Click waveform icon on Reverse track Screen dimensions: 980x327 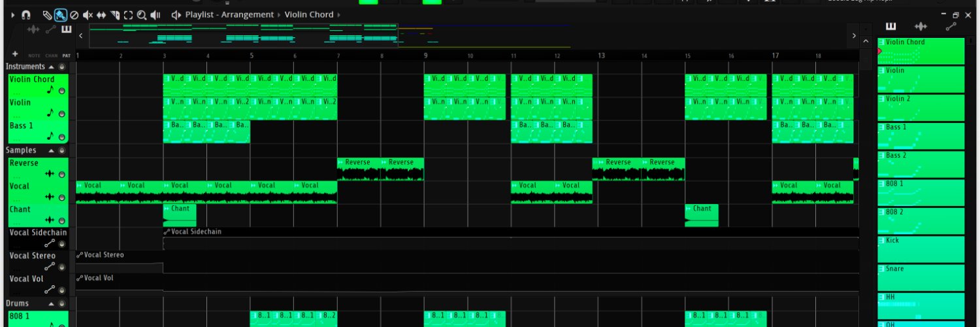(50, 174)
